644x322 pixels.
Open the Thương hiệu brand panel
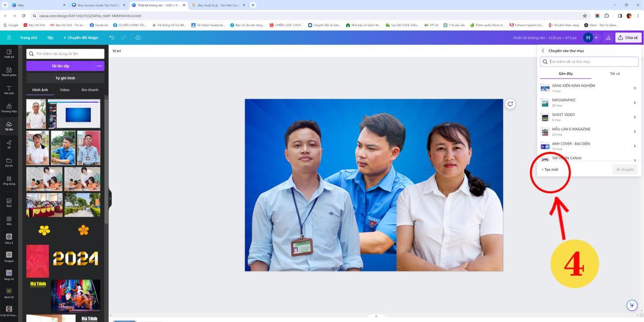coord(9,108)
